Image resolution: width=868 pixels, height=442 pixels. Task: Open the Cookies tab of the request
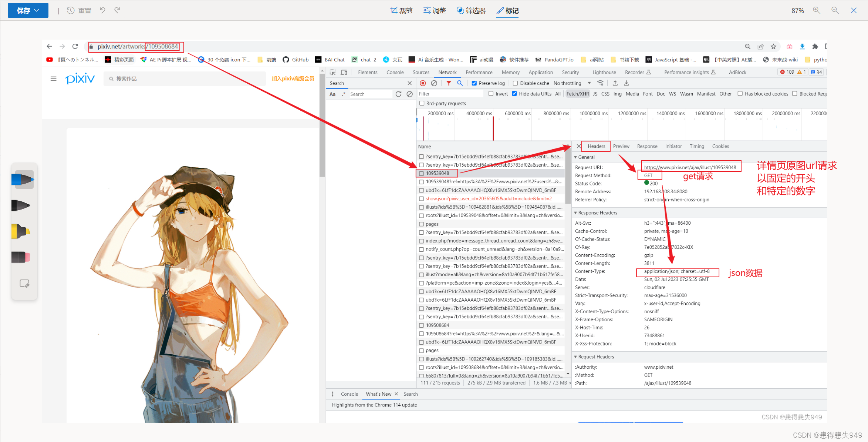tap(720, 146)
